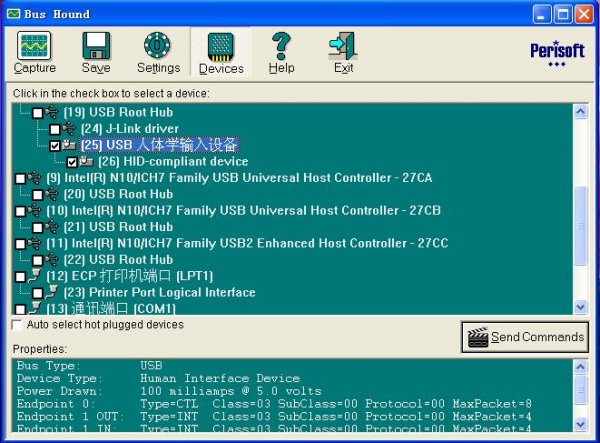Minimize the Bus Hound window
Viewport: 600px width, 443px height.
click(542, 15)
